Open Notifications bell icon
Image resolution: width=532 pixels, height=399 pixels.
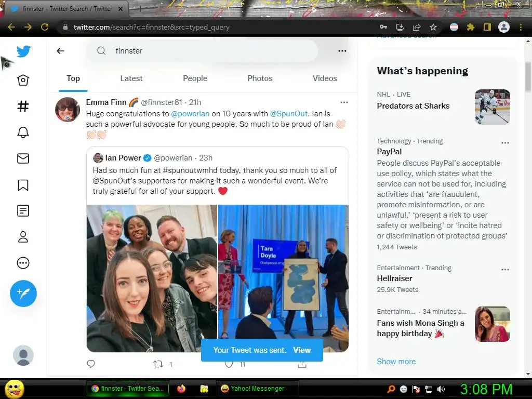23,132
